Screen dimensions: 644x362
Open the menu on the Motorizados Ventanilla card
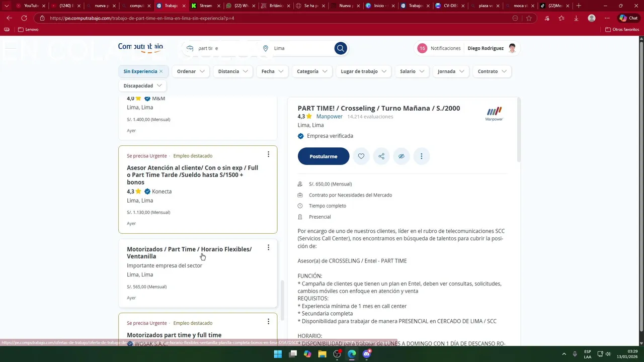tap(268, 247)
